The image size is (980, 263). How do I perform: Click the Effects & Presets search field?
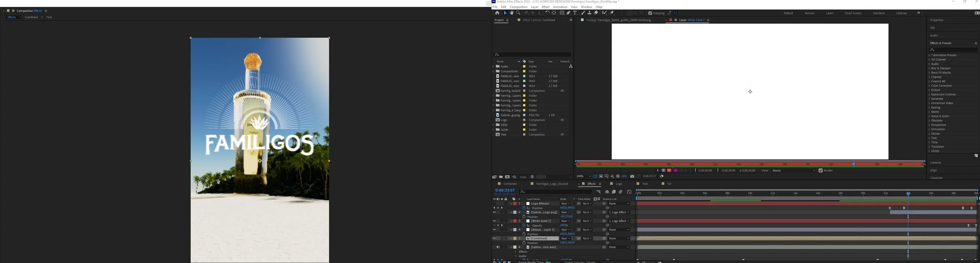click(x=953, y=50)
